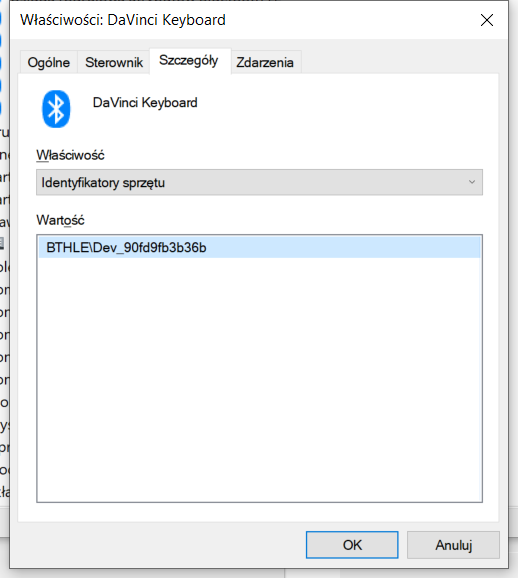
Task: Confirm the dialog with OK
Action: (352, 545)
